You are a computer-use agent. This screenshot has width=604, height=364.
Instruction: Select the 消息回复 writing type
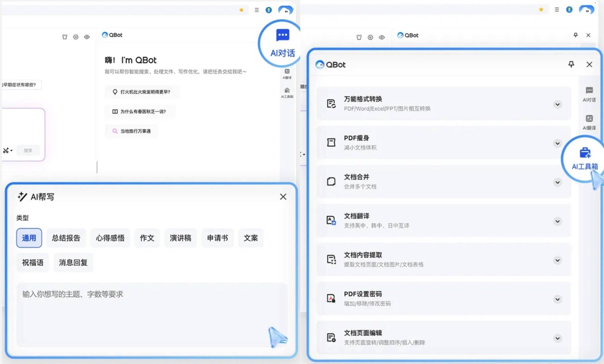point(73,262)
